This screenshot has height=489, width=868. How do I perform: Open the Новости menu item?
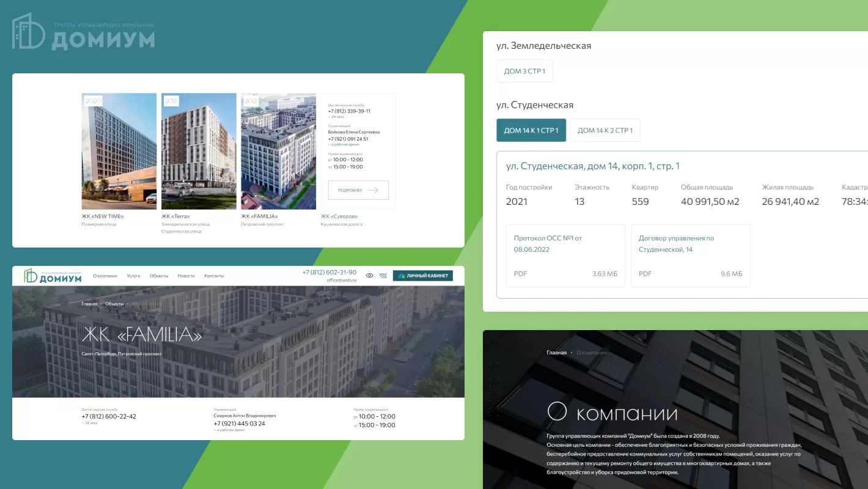[186, 276]
